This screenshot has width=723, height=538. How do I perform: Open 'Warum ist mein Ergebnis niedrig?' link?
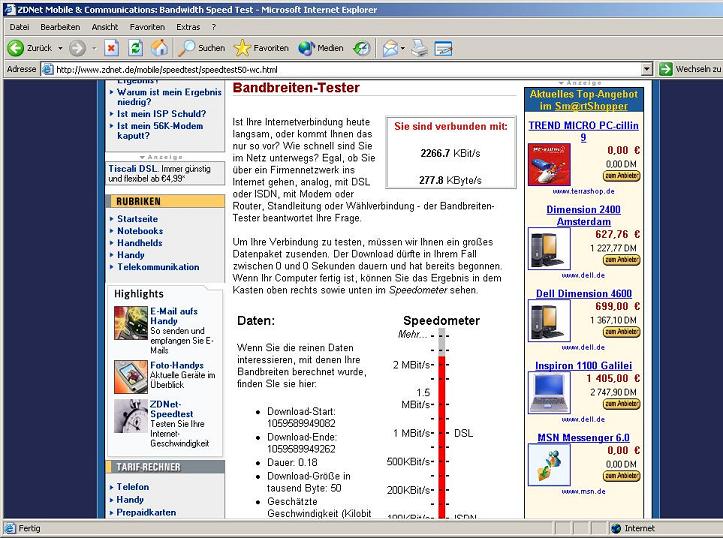coord(169,97)
